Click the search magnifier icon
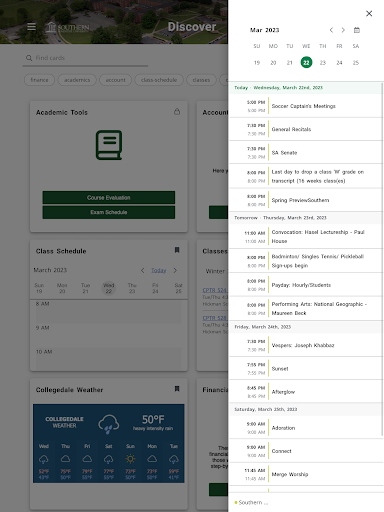 click(29, 58)
